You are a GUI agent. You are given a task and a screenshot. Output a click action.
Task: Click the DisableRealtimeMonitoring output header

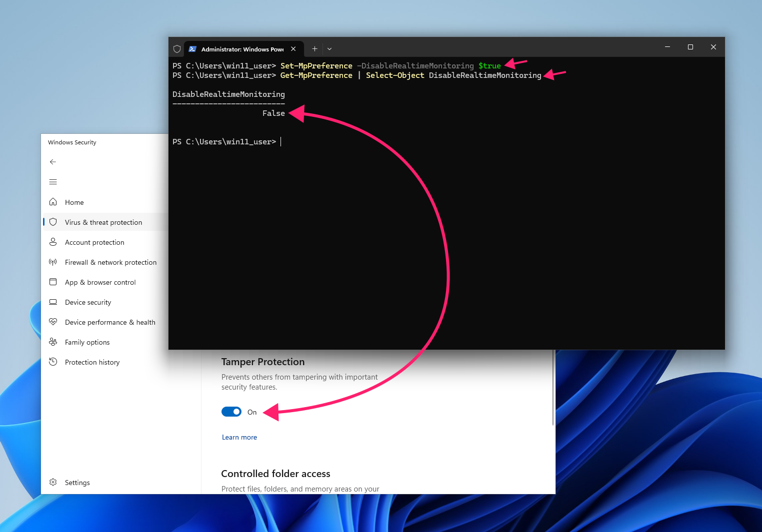point(228,94)
